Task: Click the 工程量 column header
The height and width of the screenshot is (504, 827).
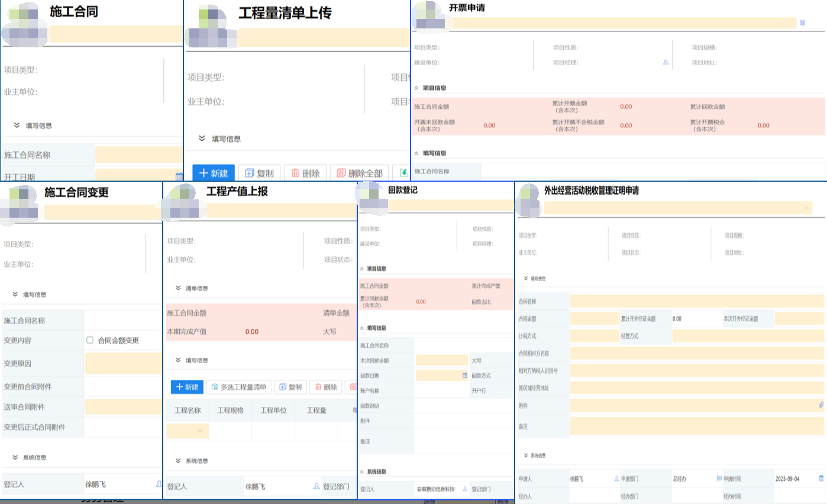Action: coord(316,410)
